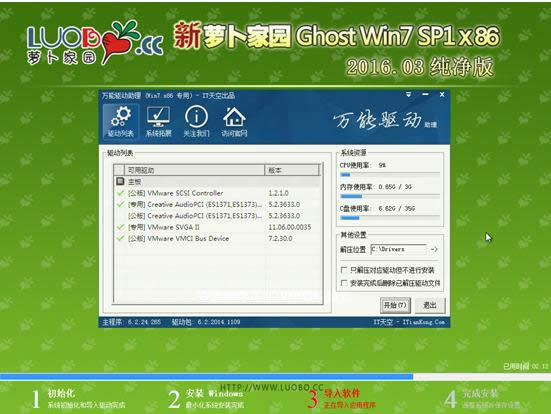Enable 安装完成后删除已解压驱动文件 checkbox
The width and height of the screenshot is (551, 414).
pos(344,283)
